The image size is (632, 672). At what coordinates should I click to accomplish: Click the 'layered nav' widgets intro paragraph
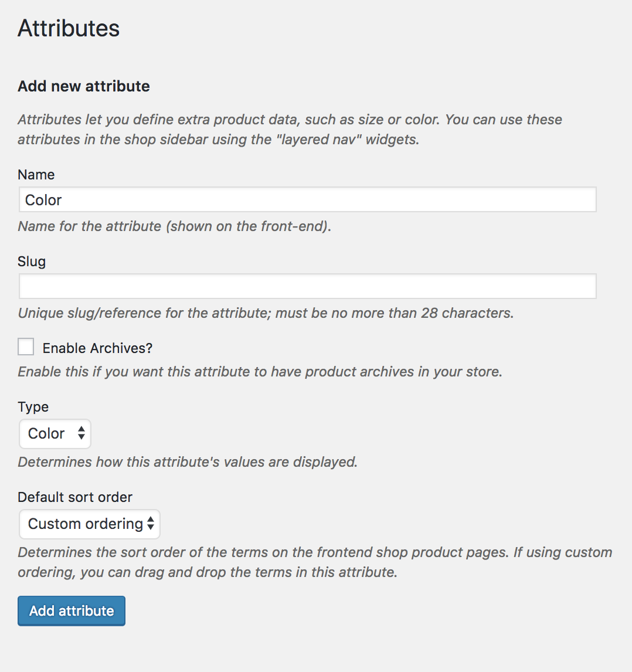[290, 130]
